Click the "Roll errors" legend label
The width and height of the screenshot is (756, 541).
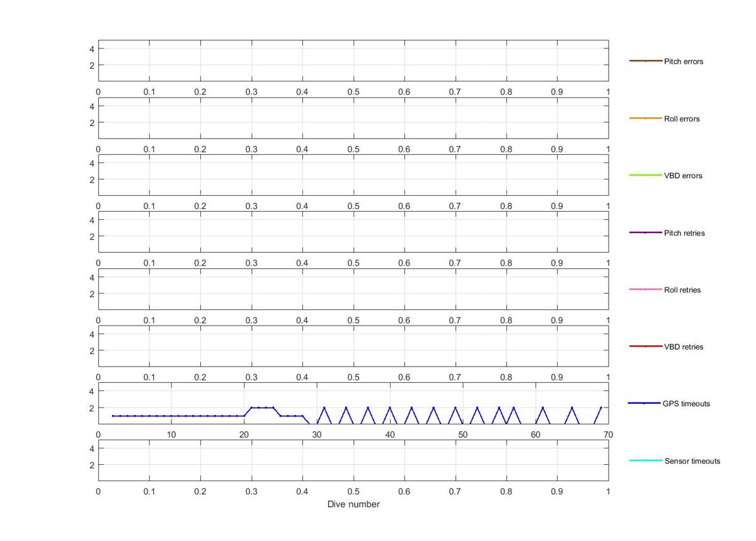coord(682,119)
